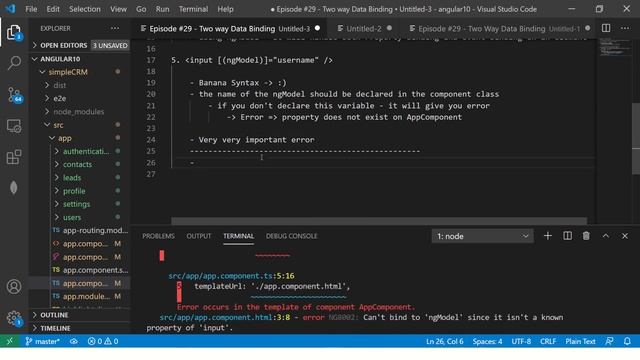
Task: Switch to the Untitled-2 editor tab
Action: (x=364, y=28)
